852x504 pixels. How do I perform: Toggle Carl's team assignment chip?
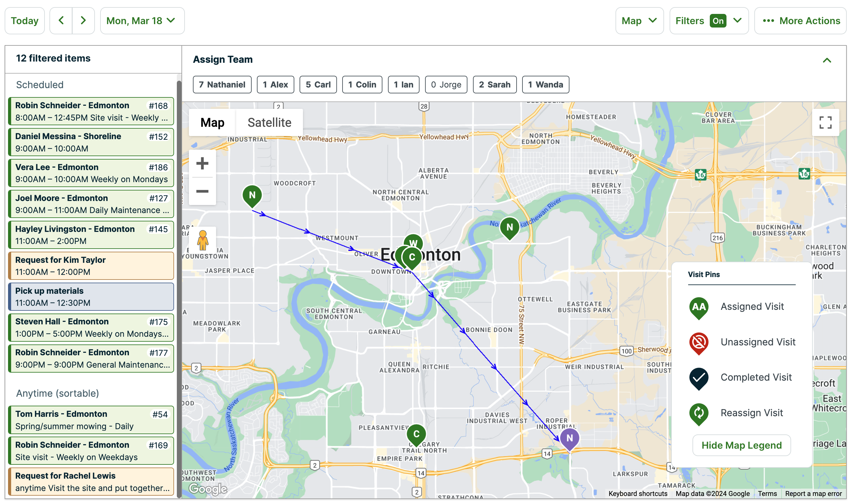click(x=318, y=84)
